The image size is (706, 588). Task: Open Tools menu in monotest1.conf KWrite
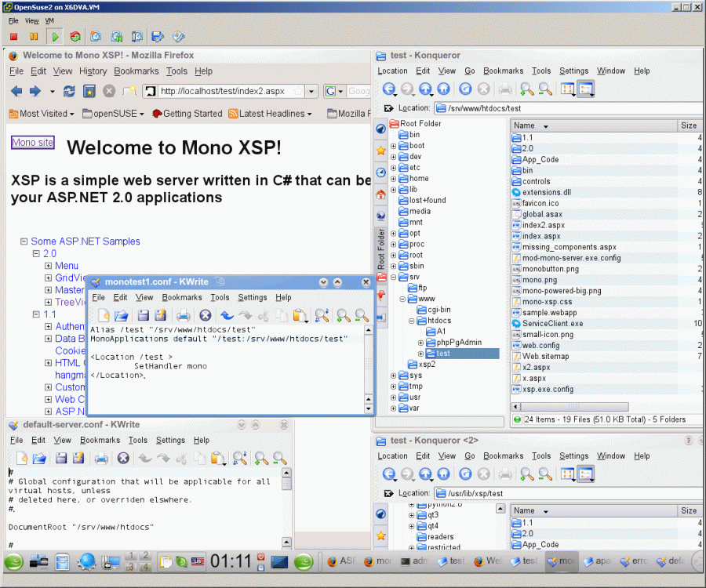(220, 297)
